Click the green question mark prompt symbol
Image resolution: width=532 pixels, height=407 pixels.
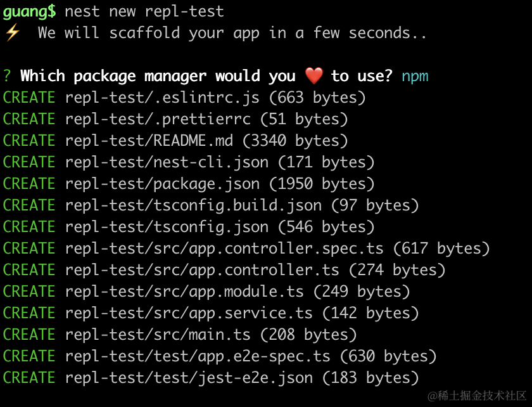[7, 76]
